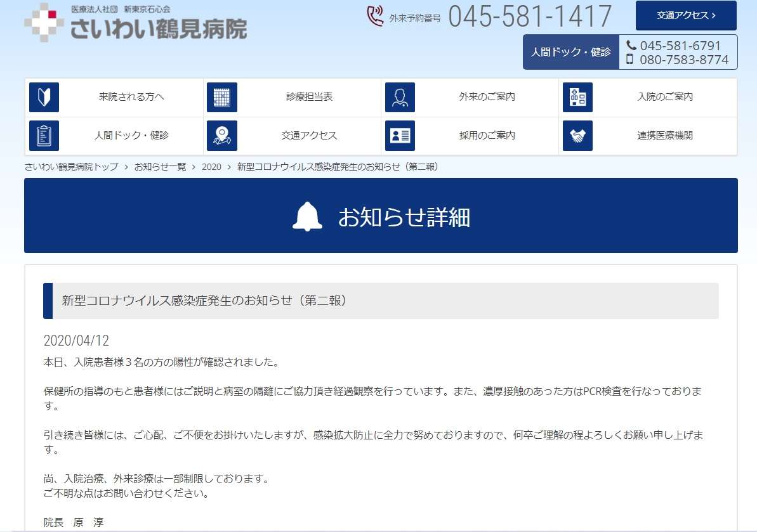Select the 来院される方へ booklet icon
The height and width of the screenshot is (532, 757).
[x=45, y=97]
